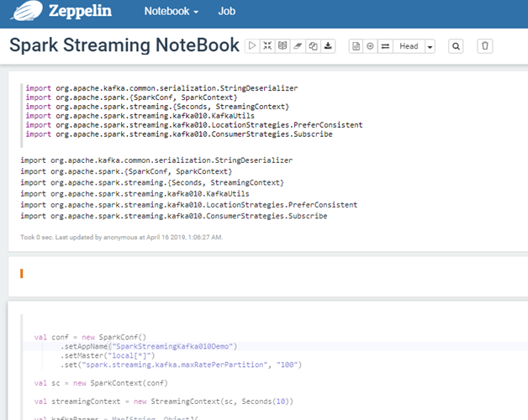Screen dimensions: 528x420
Task: Click the compare revisions arrows icon
Action: 385,46
